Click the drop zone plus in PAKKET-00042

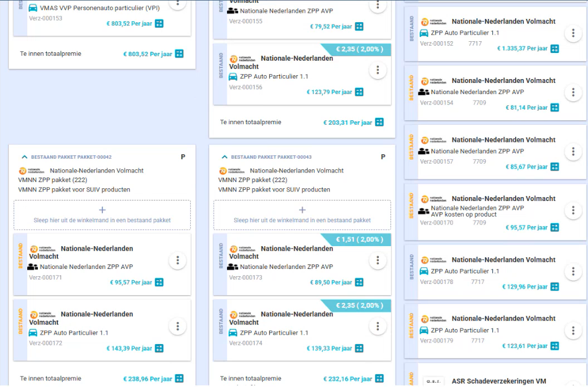coord(102,210)
